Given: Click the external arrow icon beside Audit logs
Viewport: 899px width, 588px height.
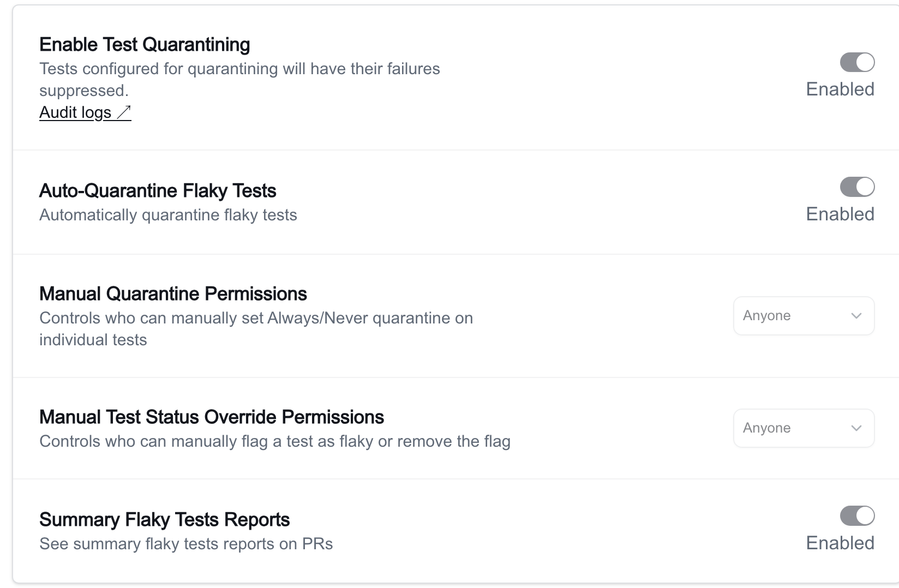Looking at the screenshot, I should pos(124,112).
